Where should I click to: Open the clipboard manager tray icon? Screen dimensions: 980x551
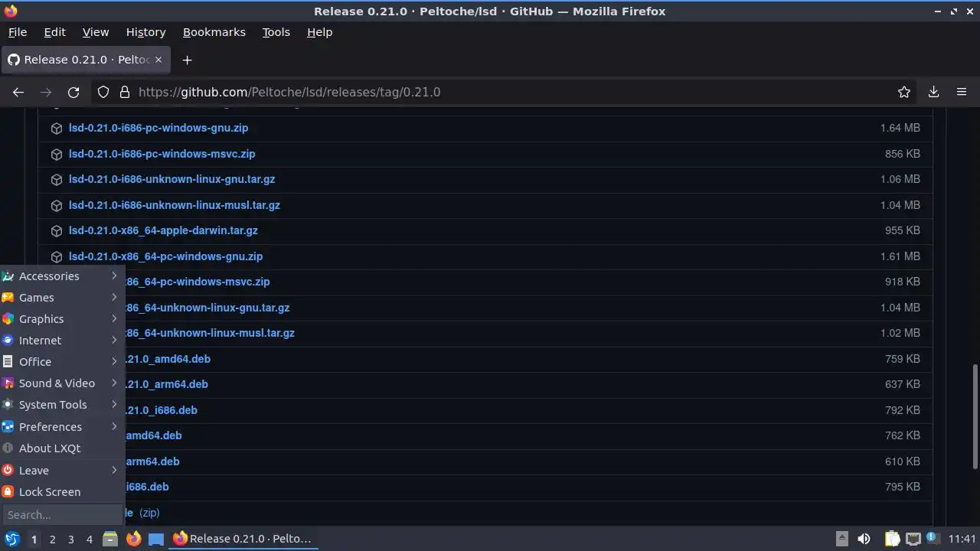coord(892,539)
